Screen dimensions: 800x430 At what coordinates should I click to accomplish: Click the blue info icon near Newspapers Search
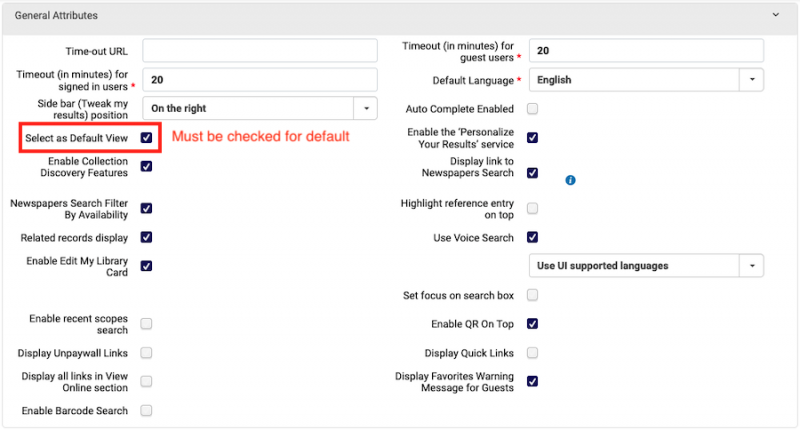570,180
